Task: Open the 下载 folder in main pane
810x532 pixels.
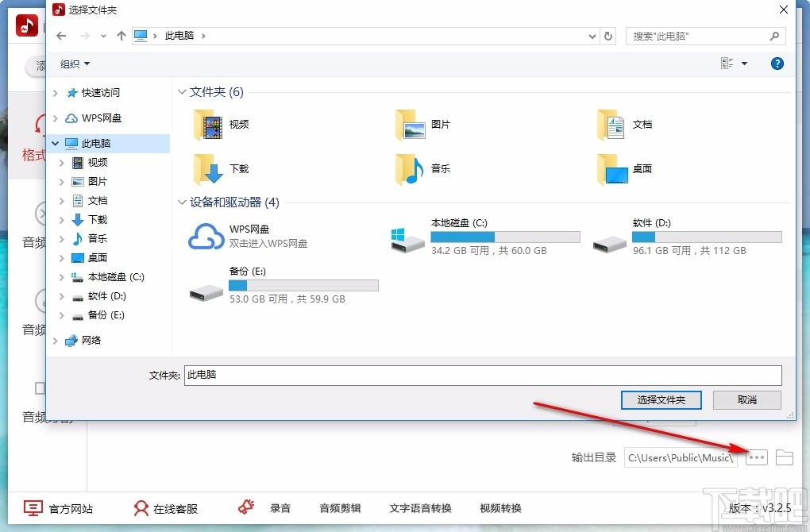Action: pyautogui.click(x=221, y=169)
